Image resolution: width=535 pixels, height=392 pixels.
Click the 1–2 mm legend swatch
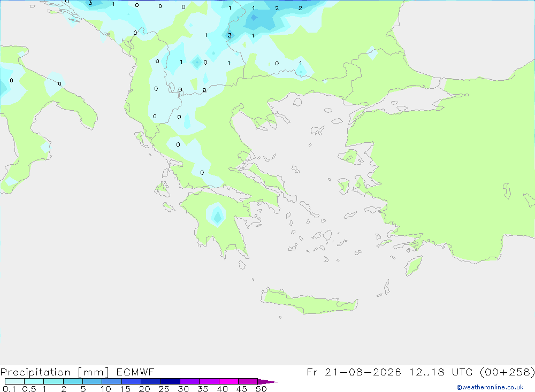pos(53,381)
